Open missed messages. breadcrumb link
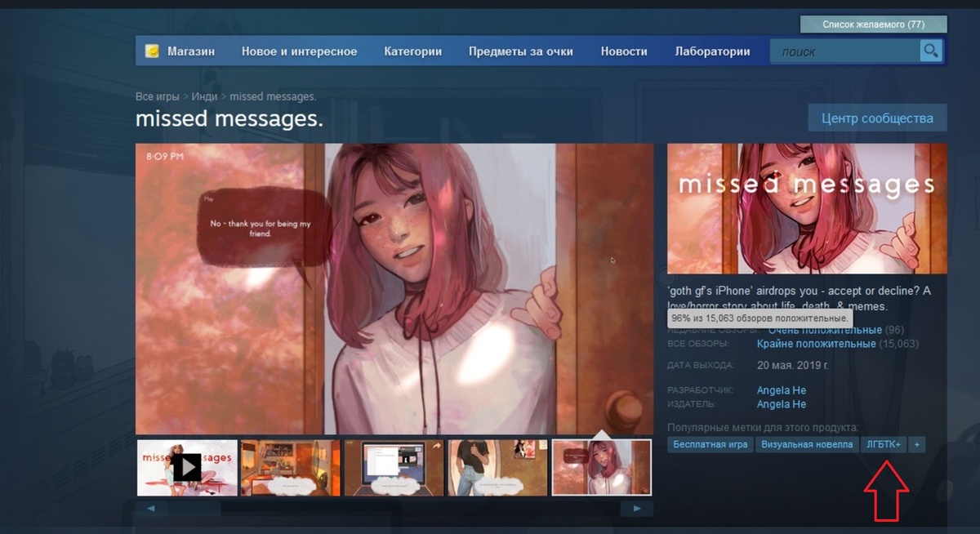 click(x=273, y=96)
